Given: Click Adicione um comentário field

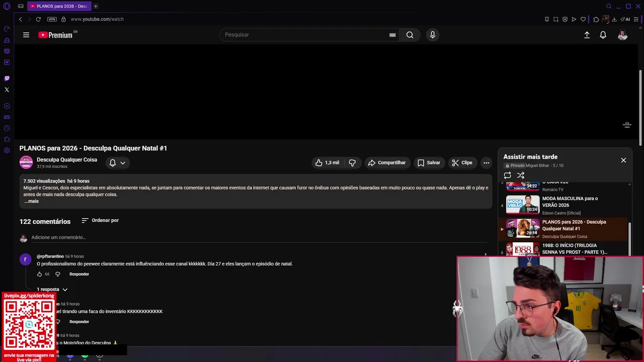Looking at the screenshot, I should pyautogui.click(x=259, y=237).
